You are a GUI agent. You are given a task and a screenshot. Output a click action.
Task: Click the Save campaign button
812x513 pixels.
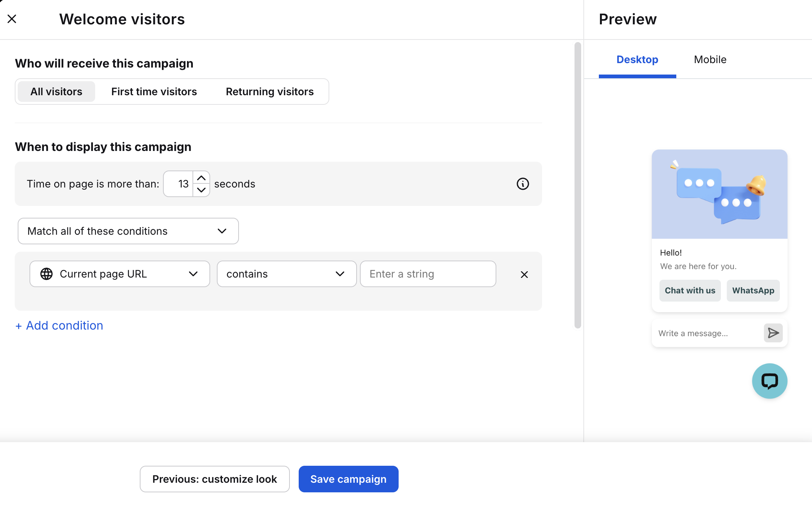pos(348,479)
